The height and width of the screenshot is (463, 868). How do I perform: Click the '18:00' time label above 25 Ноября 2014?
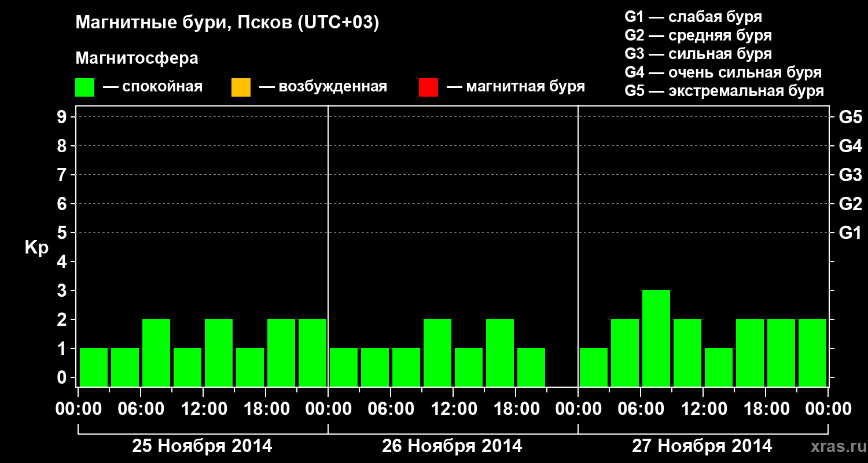(x=266, y=409)
